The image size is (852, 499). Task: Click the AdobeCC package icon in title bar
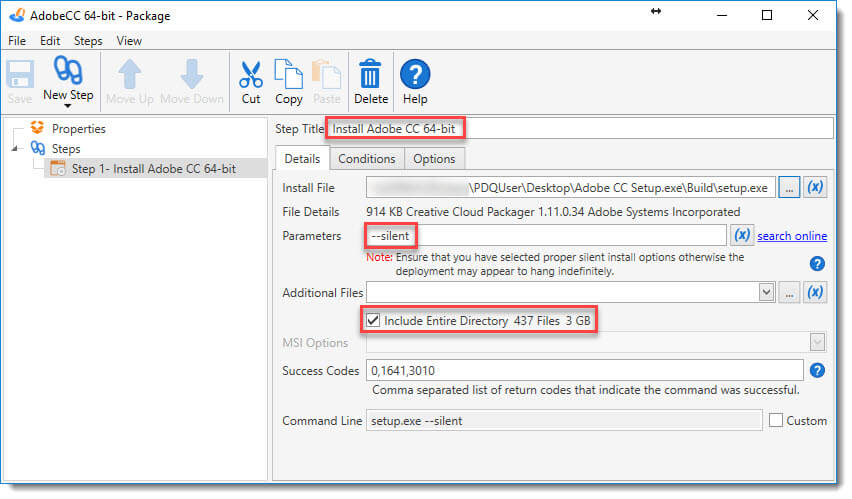click(17, 15)
